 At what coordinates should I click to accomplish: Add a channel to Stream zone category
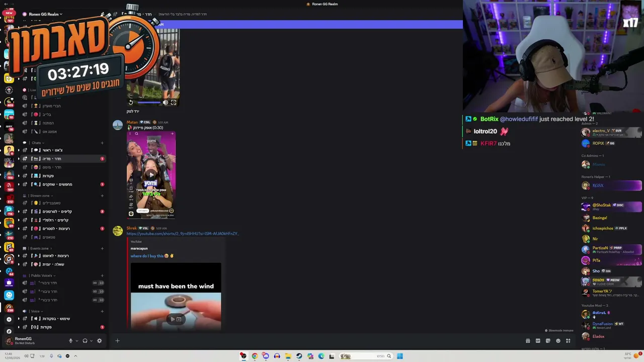102,196
